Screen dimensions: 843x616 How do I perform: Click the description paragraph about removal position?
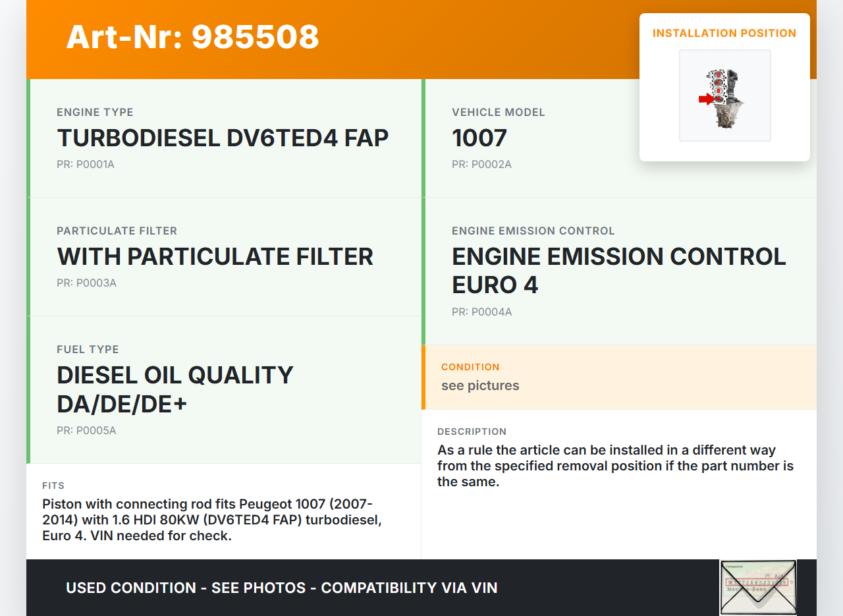pos(615,466)
